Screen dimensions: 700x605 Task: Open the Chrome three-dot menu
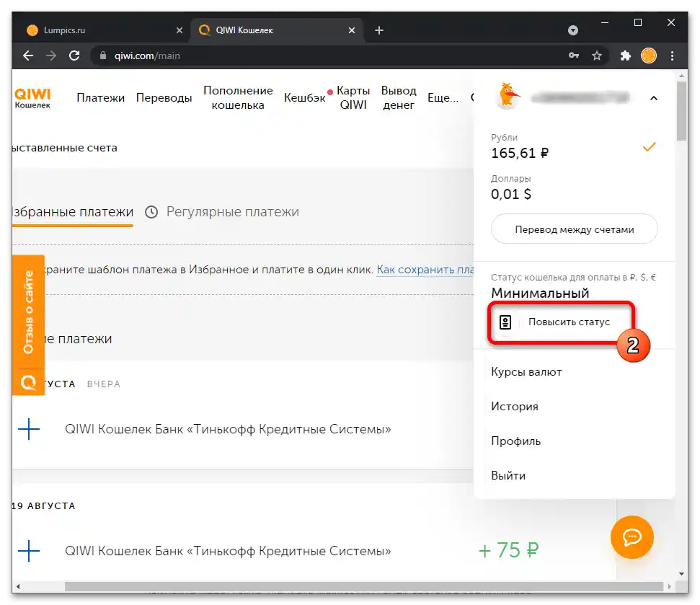[x=672, y=56]
